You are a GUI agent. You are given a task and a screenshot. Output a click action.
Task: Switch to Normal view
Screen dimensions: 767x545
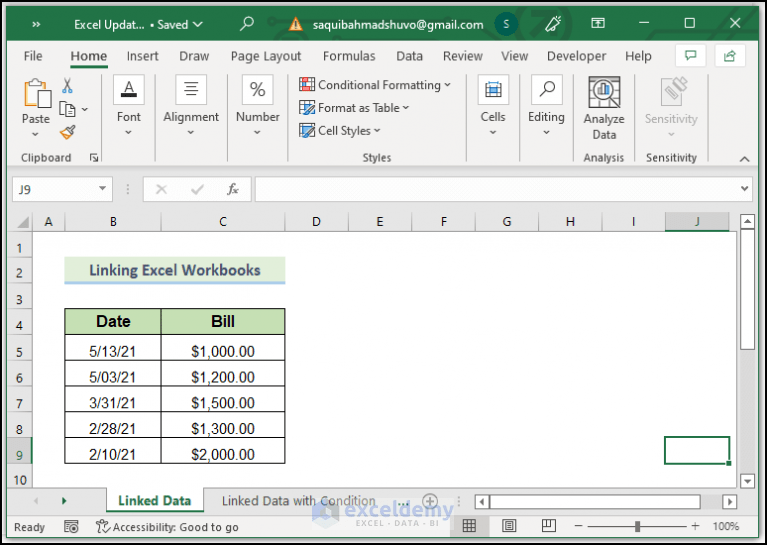[469, 526]
